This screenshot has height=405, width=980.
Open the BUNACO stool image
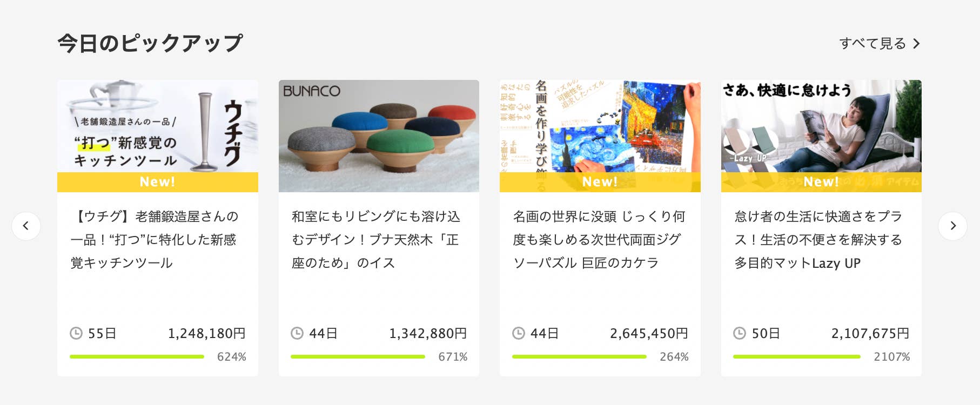click(x=379, y=136)
